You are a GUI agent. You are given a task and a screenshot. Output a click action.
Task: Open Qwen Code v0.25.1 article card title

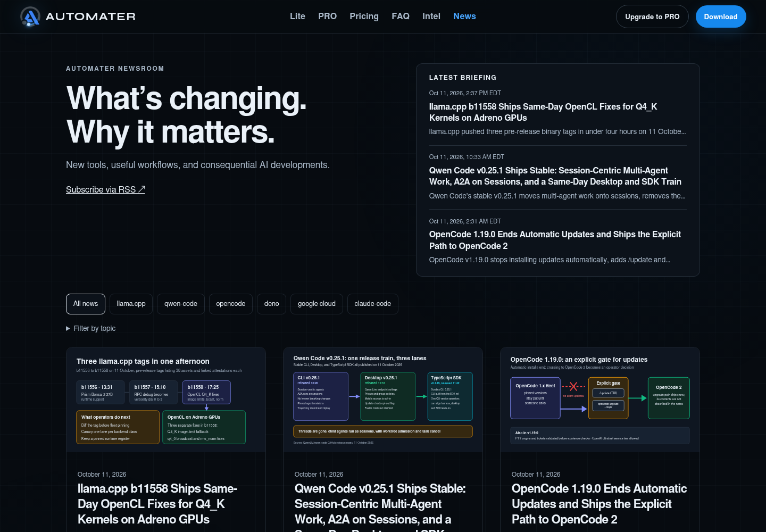pyautogui.click(x=380, y=506)
